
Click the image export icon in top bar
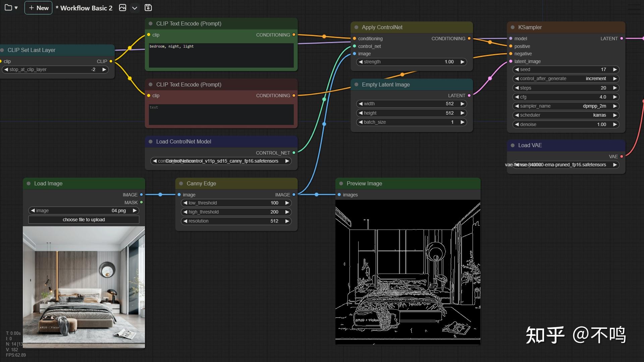(122, 8)
